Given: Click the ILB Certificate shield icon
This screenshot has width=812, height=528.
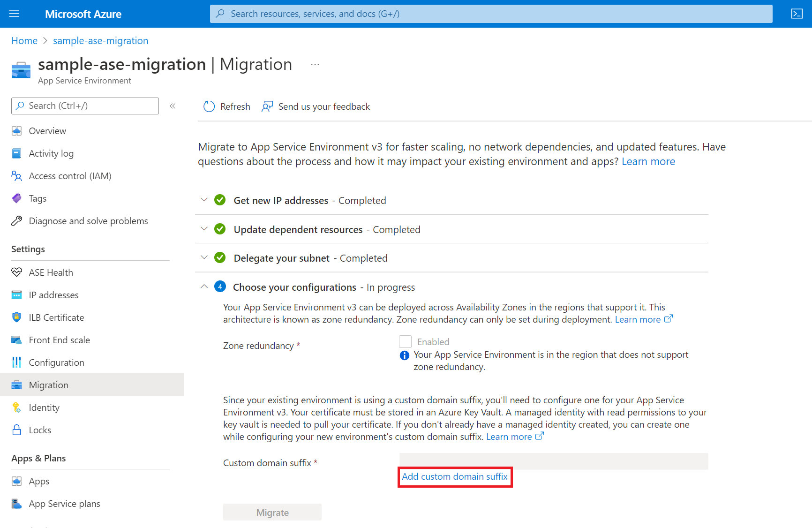Looking at the screenshot, I should (x=17, y=317).
